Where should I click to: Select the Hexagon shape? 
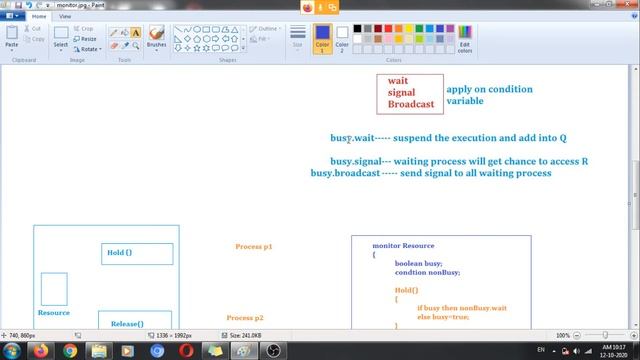(x=206, y=39)
